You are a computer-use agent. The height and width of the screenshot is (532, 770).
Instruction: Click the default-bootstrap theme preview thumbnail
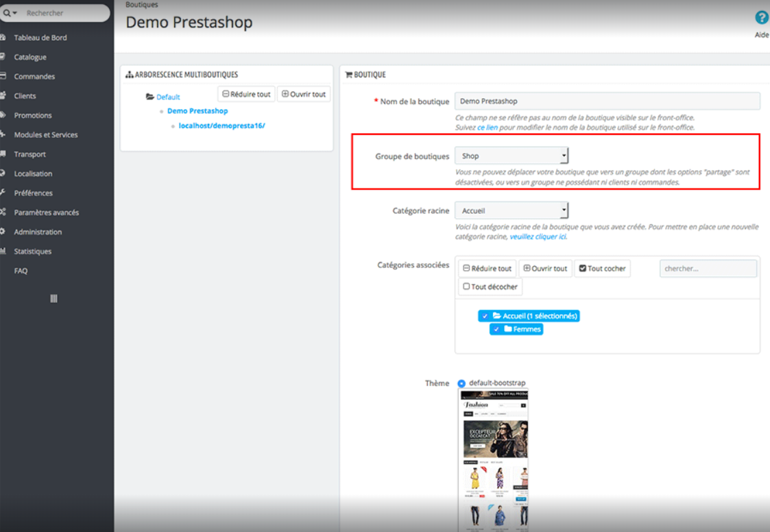coord(494,461)
